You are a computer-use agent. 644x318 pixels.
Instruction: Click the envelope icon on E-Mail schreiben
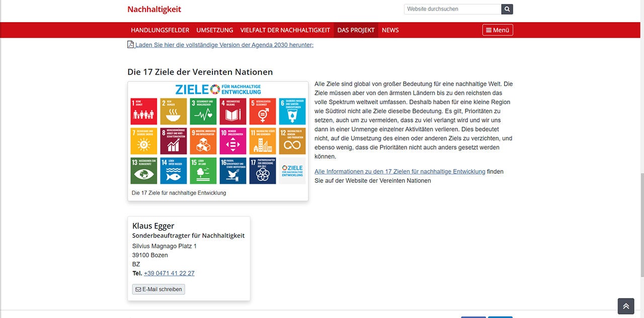point(138,289)
